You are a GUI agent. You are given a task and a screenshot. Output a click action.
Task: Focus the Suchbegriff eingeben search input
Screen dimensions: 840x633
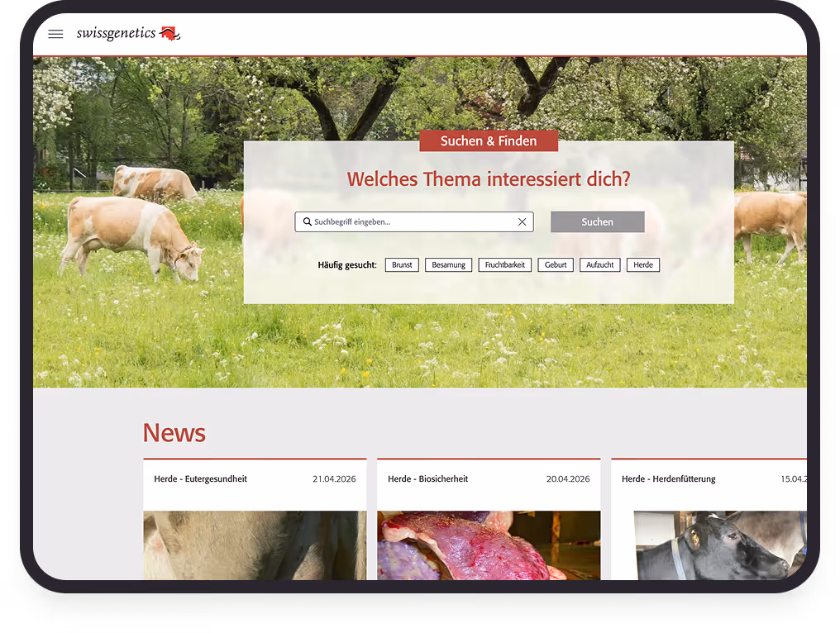click(414, 221)
